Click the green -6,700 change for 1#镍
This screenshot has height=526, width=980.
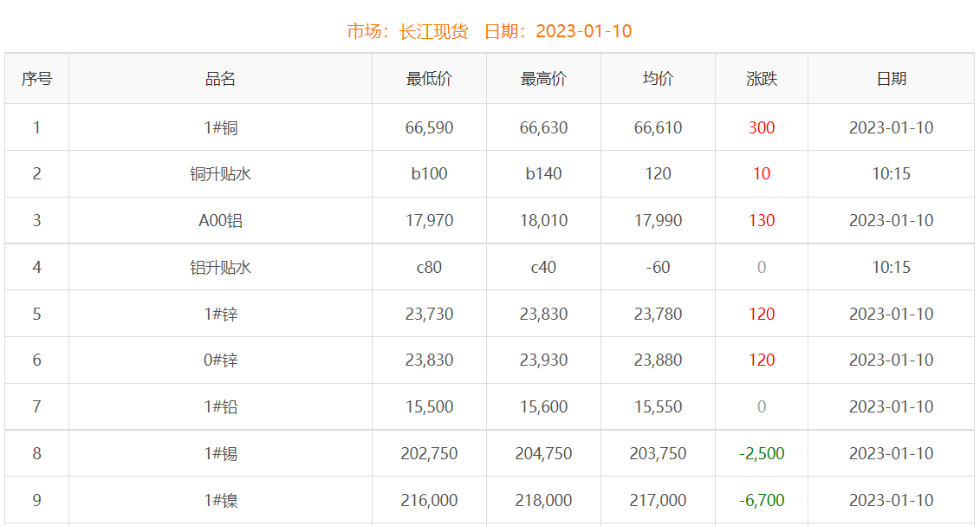[761, 500]
